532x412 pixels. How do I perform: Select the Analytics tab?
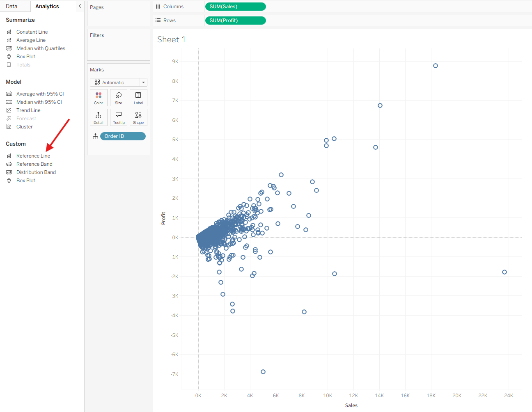(47, 6)
